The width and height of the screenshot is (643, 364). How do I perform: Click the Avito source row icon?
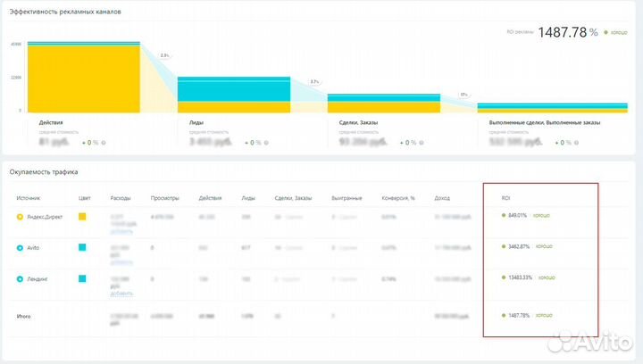(20, 247)
